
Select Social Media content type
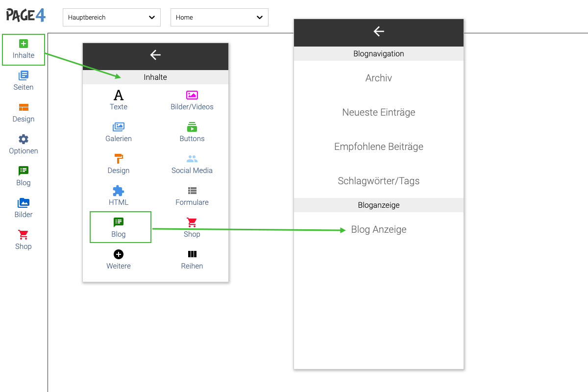(192, 164)
